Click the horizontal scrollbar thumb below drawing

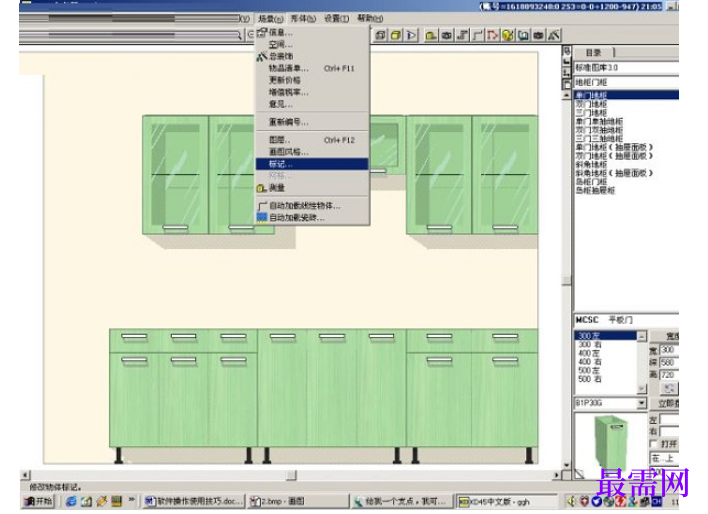pos(291,475)
